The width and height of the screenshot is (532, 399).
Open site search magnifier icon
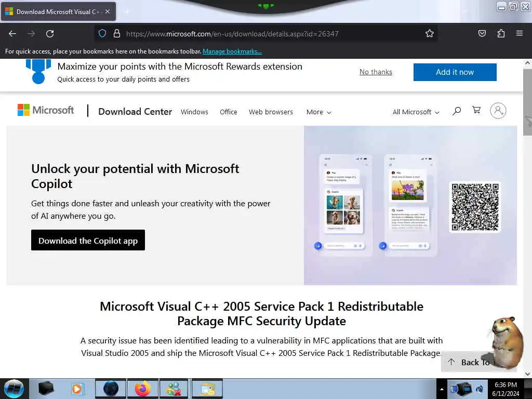(457, 111)
